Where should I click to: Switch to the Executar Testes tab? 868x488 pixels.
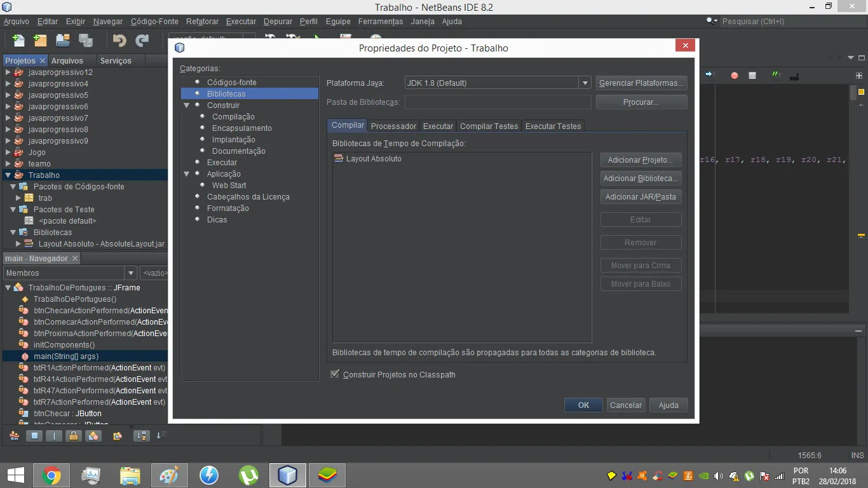tap(553, 126)
